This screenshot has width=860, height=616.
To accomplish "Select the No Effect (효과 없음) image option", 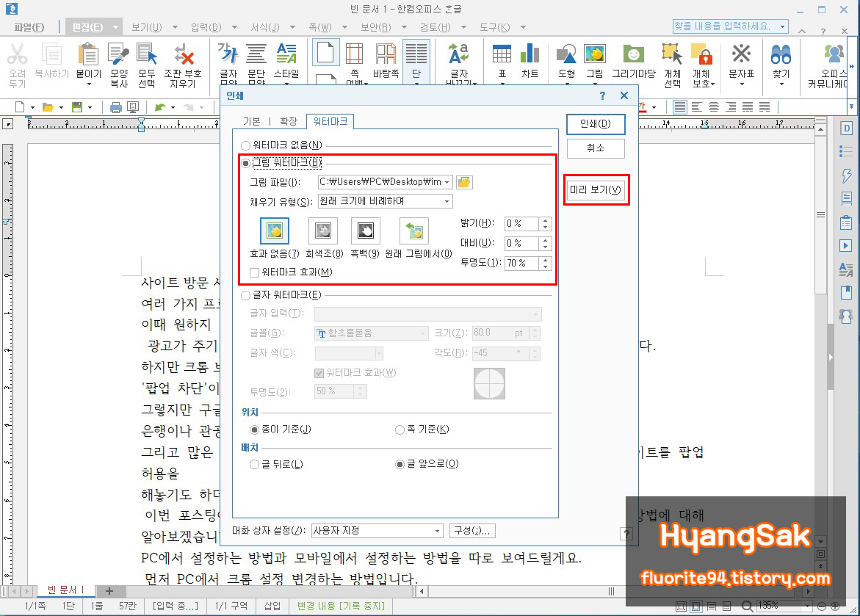I will coord(274,231).
